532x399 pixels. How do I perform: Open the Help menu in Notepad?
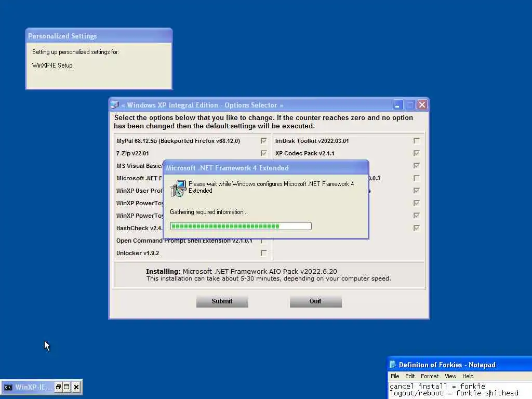pos(468,376)
